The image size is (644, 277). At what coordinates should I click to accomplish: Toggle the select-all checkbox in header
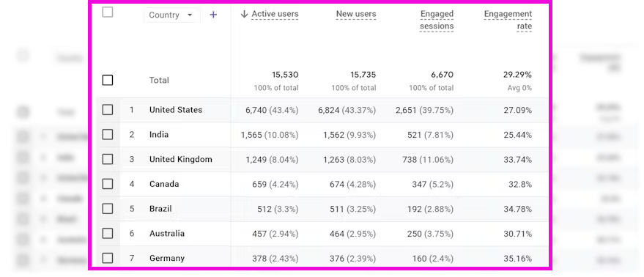[108, 12]
